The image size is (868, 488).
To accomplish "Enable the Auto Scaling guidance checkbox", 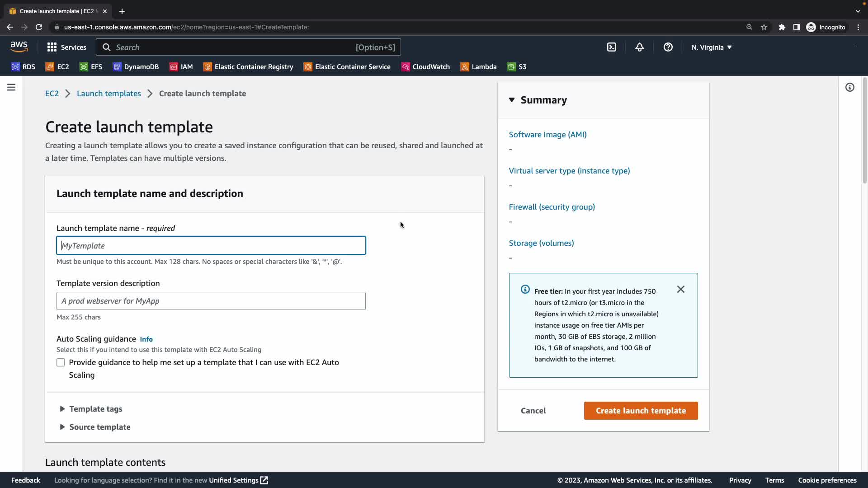I will tap(61, 362).
